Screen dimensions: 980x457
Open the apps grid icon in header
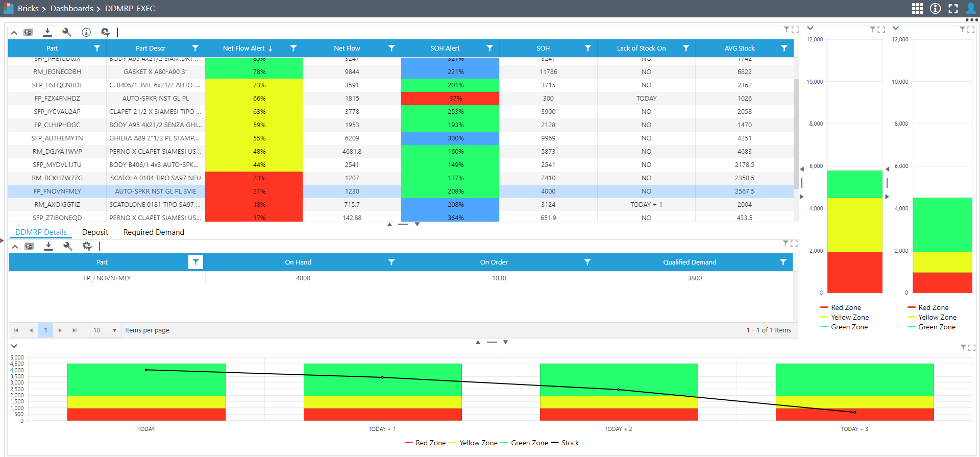[917, 9]
